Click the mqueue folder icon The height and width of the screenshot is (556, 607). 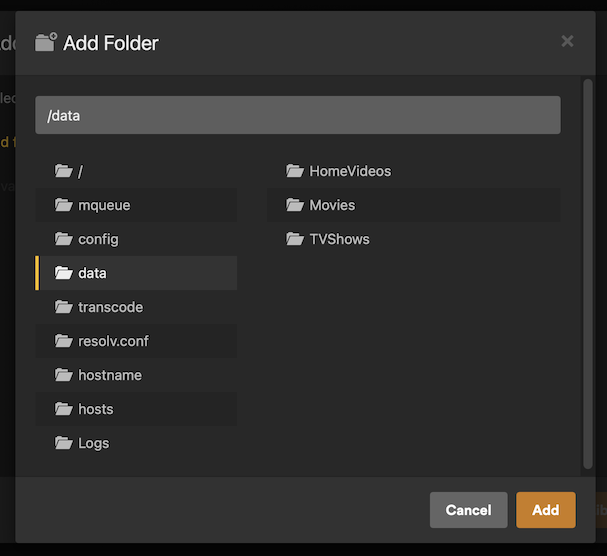click(63, 205)
